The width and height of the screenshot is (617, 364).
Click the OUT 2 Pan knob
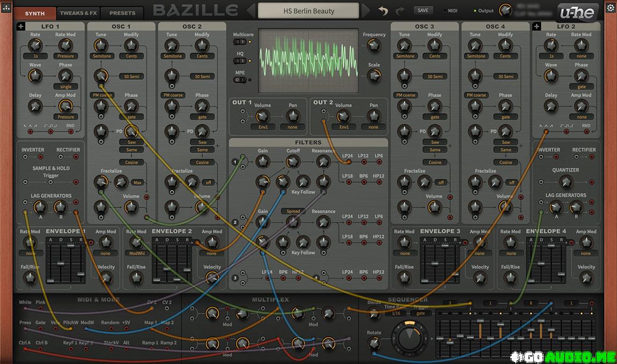pyautogui.click(x=373, y=116)
